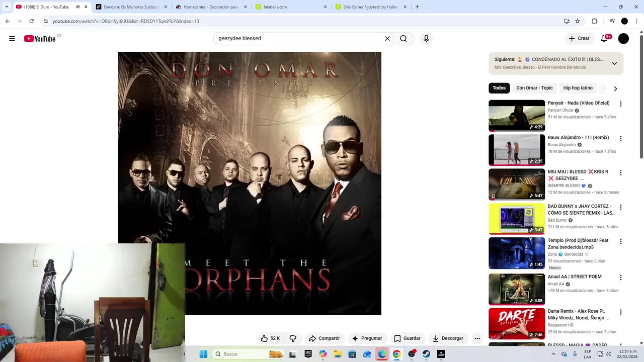Select the Don Omar - Topic chip
This screenshot has width=644, height=362.
click(x=534, y=88)
